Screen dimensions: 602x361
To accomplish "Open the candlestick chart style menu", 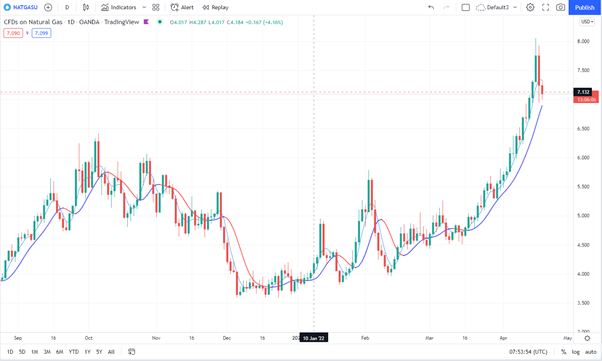I will (86, 7).
